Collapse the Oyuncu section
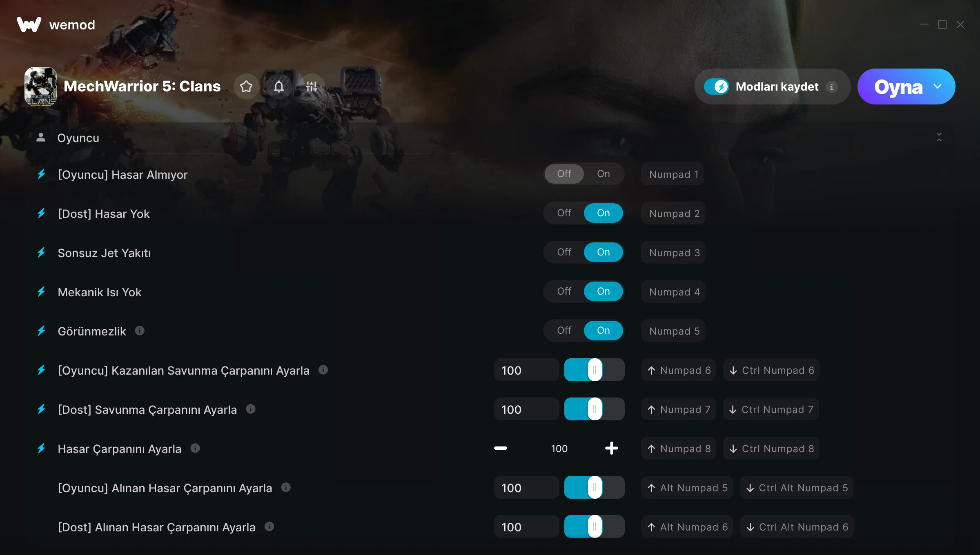The image size is (980, 555). point(939,137)
